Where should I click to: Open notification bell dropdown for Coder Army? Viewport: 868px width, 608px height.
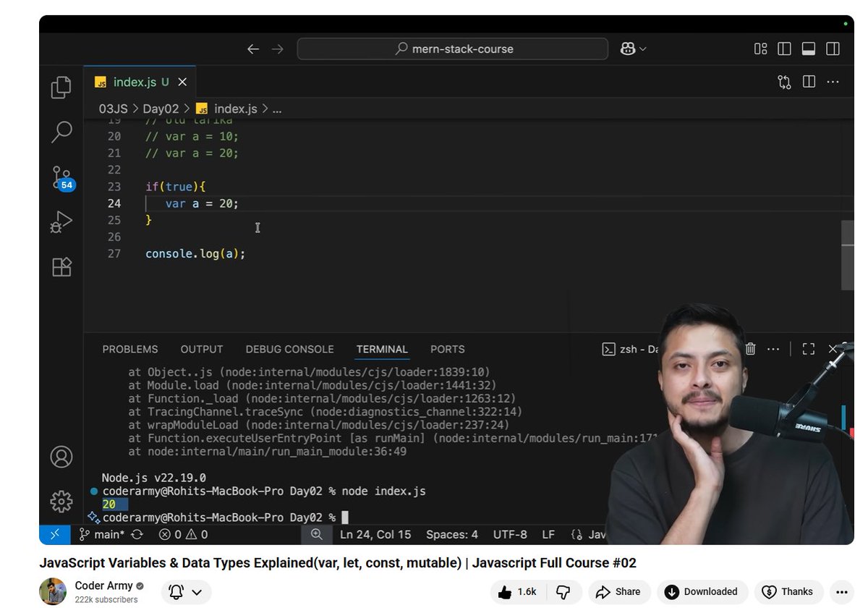coord(186,591)
